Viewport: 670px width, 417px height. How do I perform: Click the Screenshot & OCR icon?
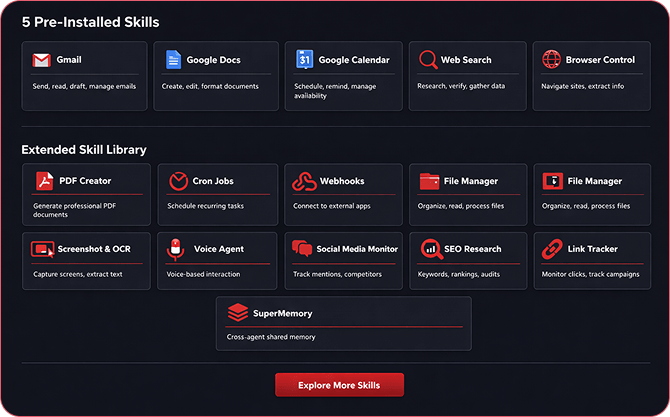(42, 249)
